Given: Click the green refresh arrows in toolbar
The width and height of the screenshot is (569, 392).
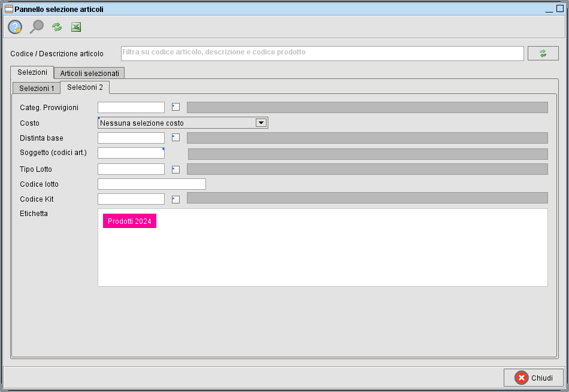Looking at the screenshot, I should click(x=57, y=27).
